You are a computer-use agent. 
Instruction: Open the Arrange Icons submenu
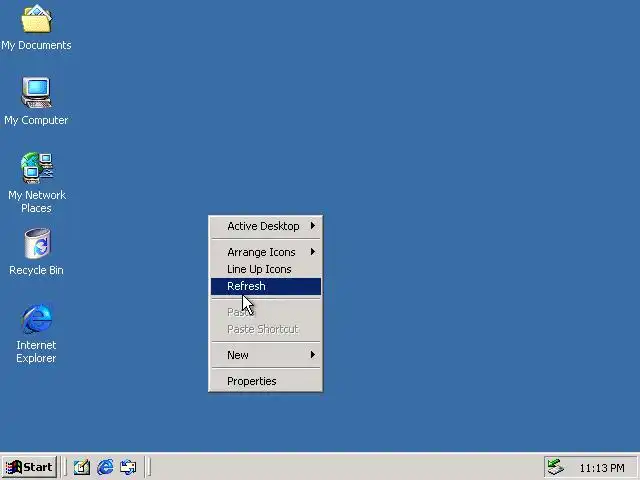pos(266,252)
